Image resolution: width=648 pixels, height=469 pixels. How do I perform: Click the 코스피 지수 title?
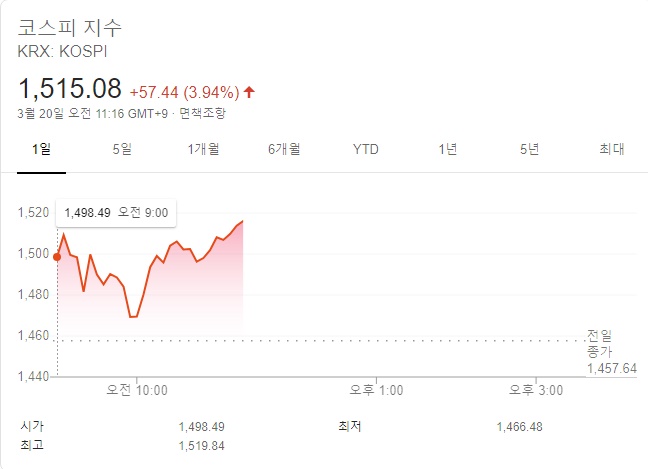(x=71, y=27)
